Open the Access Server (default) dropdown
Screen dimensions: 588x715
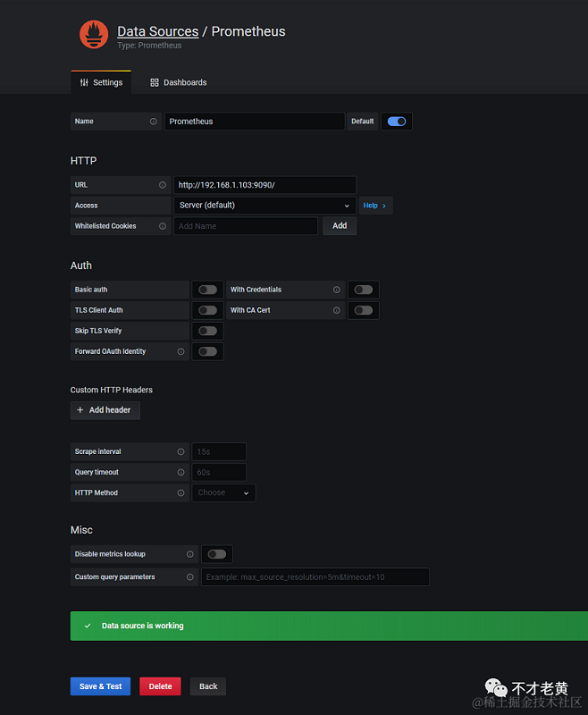[265, 206]
